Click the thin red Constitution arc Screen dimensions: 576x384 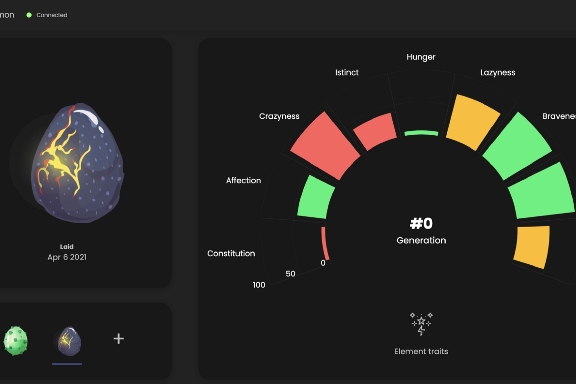coord(325,244)
